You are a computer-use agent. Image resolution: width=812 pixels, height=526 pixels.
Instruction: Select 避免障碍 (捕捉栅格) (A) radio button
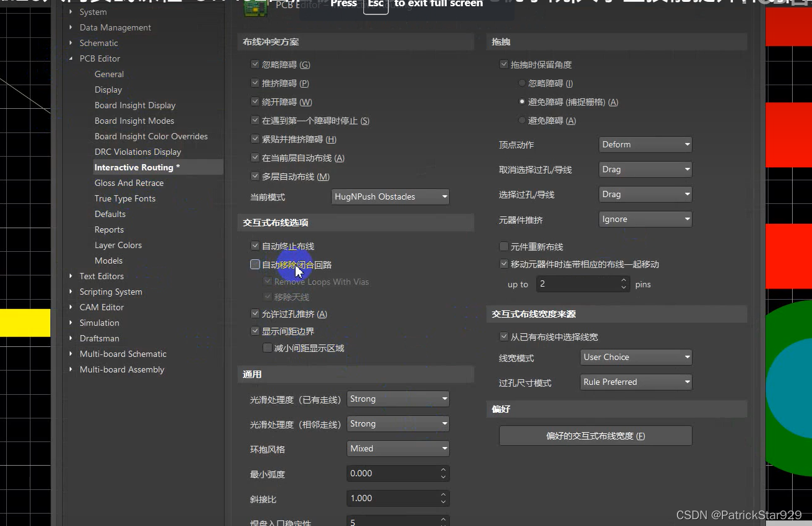coord(521,101)
